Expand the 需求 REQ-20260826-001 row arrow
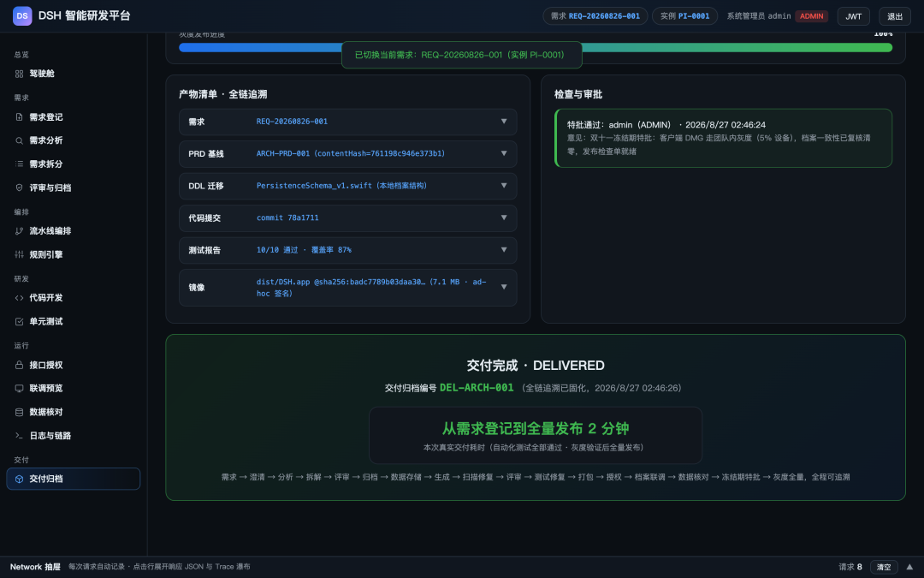Viewport: 924px width, 578px height. tap(504, 122)
